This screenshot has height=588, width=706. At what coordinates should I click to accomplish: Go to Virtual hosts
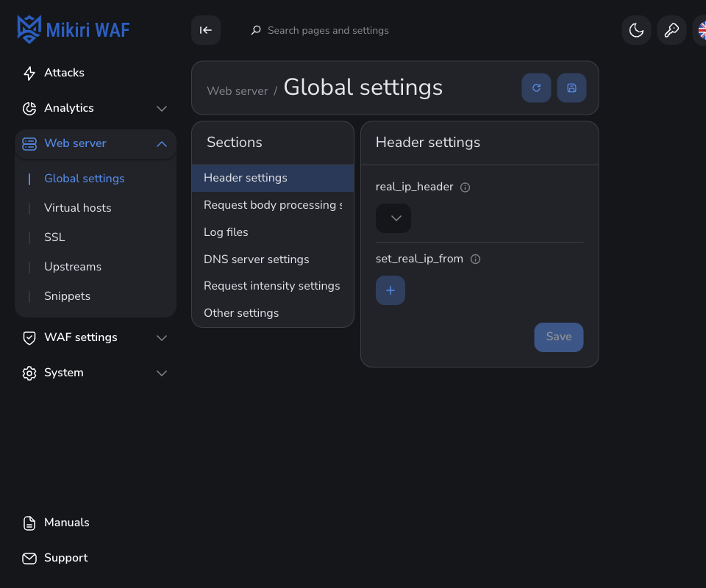click(x=77, y=208)
